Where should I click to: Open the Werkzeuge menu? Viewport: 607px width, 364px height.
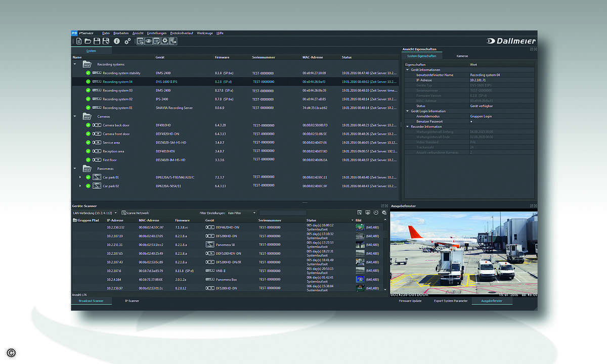click(x=205, y=33)
